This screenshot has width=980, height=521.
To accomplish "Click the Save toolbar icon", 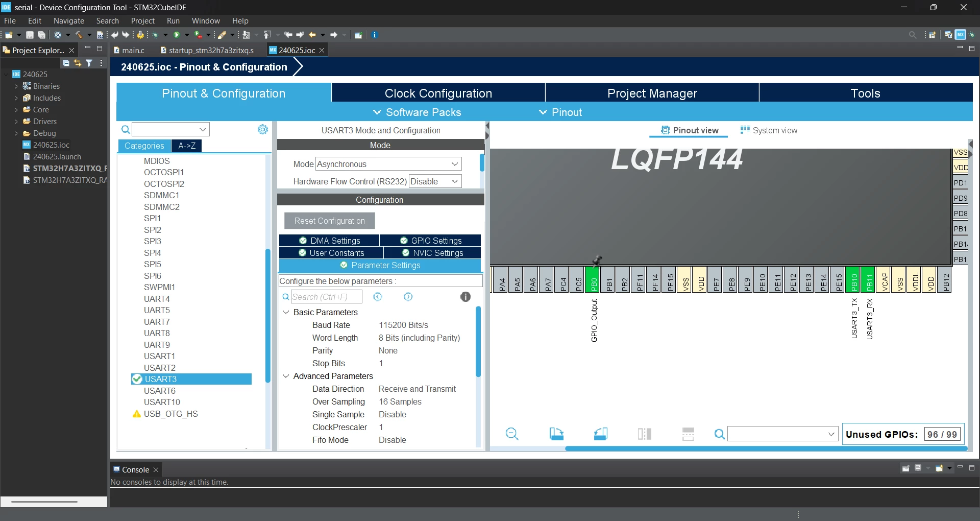I will 30,35.
